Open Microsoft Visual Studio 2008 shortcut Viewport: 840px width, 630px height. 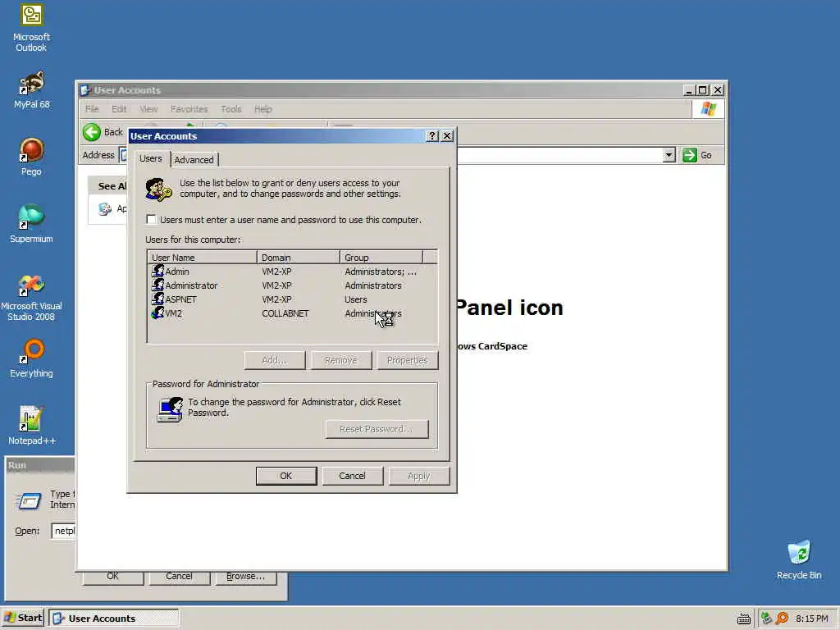pos(31,298)
